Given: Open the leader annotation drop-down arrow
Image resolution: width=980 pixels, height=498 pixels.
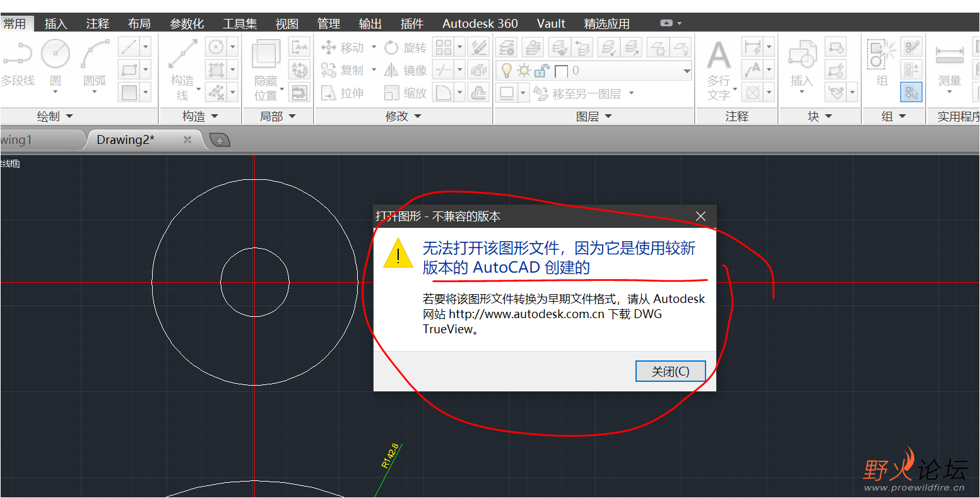Looking at the screenshot, I should (769, 70).
